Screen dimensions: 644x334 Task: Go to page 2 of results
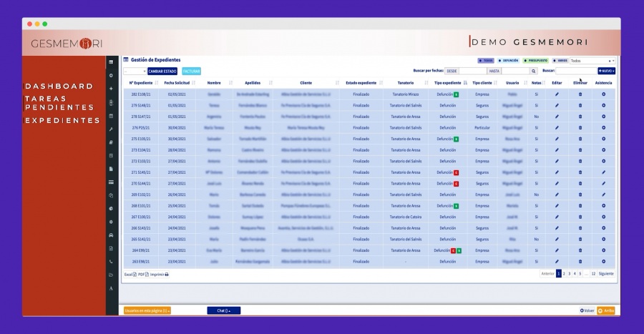[564, 274]
